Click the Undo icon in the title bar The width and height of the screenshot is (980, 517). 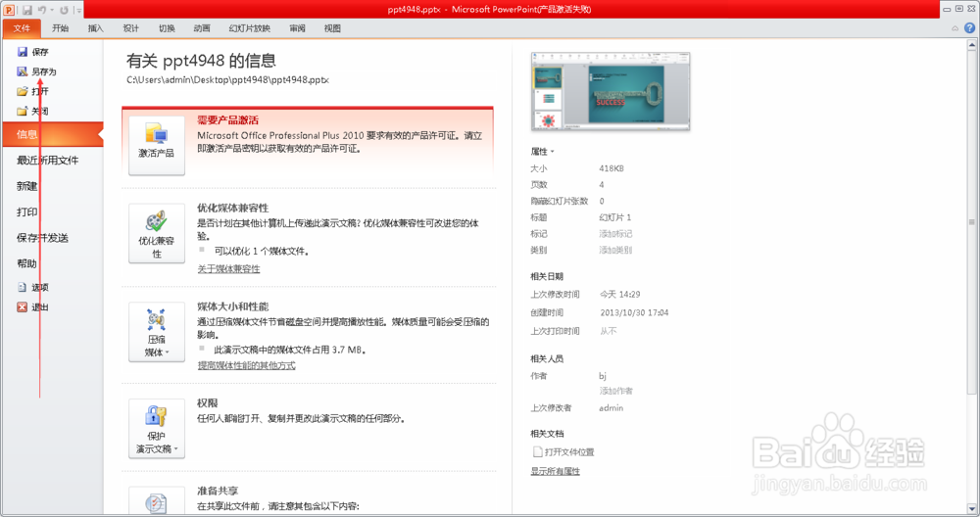pyautogui.click(x=42, y=10)
